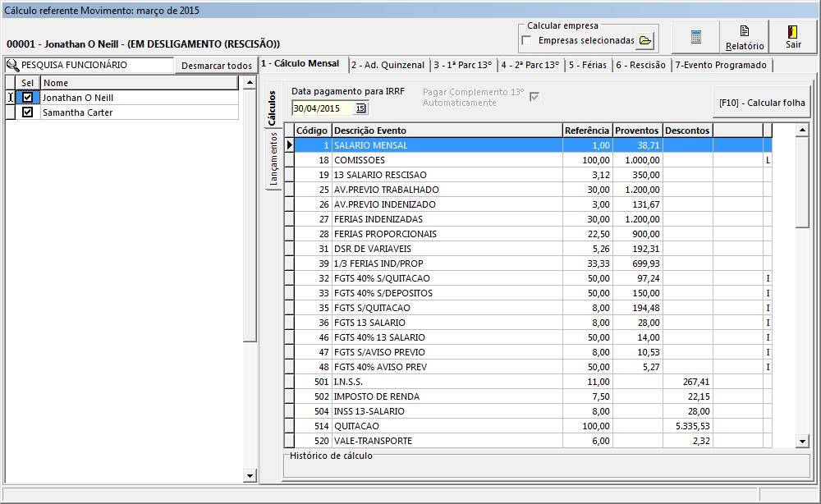Open the 6 - Rescisão tab

pos(640,65)
